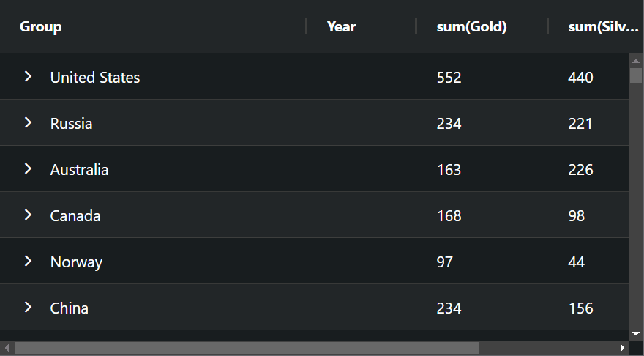The height and width of the screenshot is (356, 644).
Task: Select the Canada row label text
Action: point(75,216)
